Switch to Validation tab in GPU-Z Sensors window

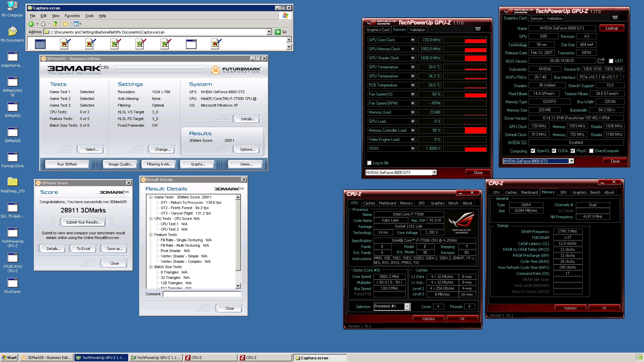417,30
